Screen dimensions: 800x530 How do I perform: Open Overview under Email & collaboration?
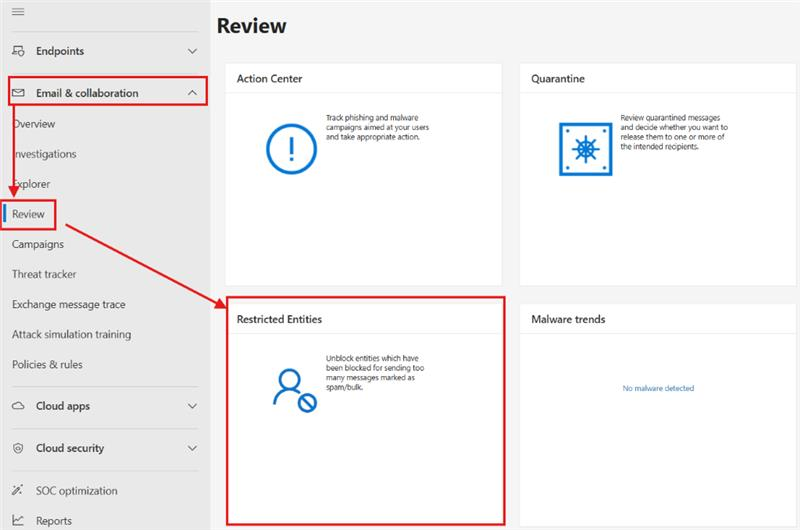tap(34, 124)
